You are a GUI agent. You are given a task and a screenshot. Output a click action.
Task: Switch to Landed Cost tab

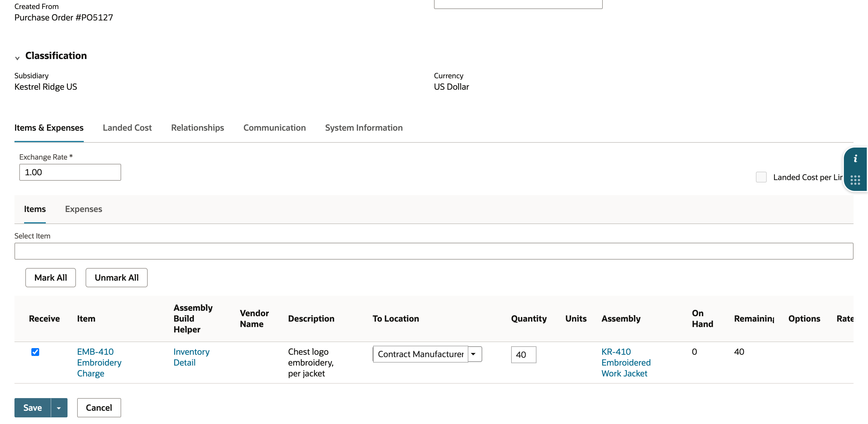[127, 128]
